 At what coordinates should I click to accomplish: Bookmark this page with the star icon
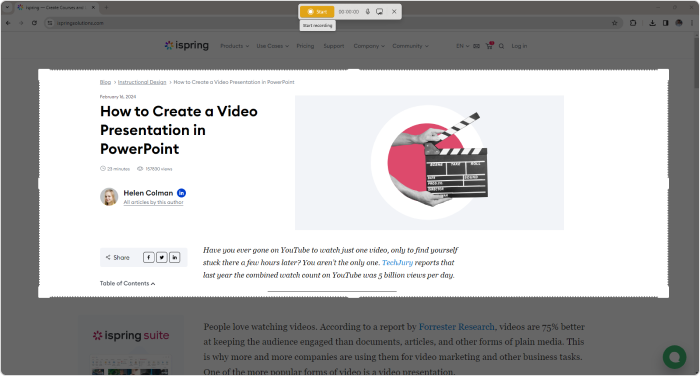point(614,23)
